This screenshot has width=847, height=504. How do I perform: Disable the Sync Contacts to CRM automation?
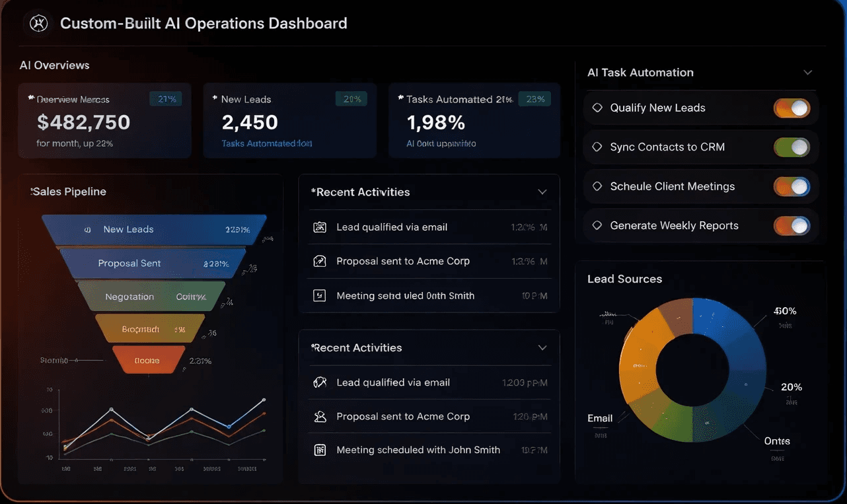pos(792,147)
